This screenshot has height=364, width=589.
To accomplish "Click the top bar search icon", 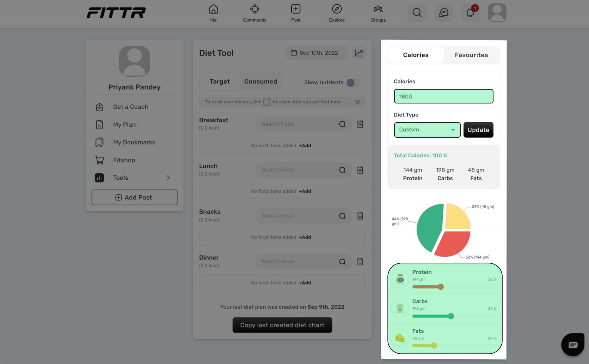I will pos(417,13).
